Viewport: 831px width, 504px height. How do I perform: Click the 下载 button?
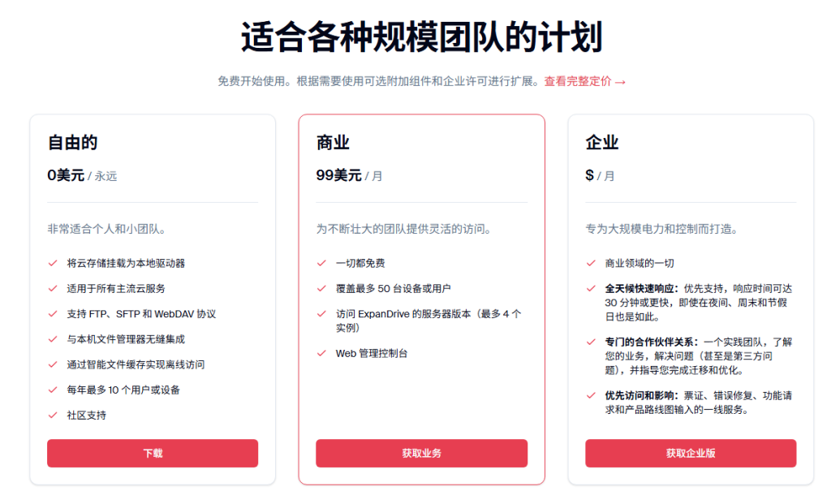[x=153, y=453]
